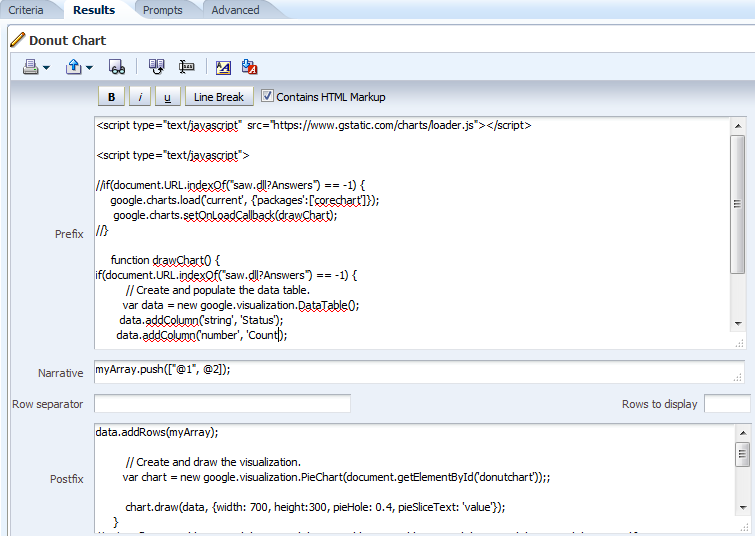Viewport: 755px width, 536px height.
Task: Click Prefix scrollbar down arrow
Action: click(x=737, y=324)
